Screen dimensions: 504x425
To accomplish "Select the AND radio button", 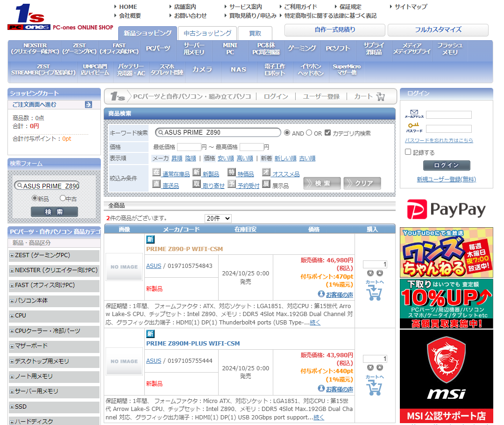I will [x=287, y=133].
